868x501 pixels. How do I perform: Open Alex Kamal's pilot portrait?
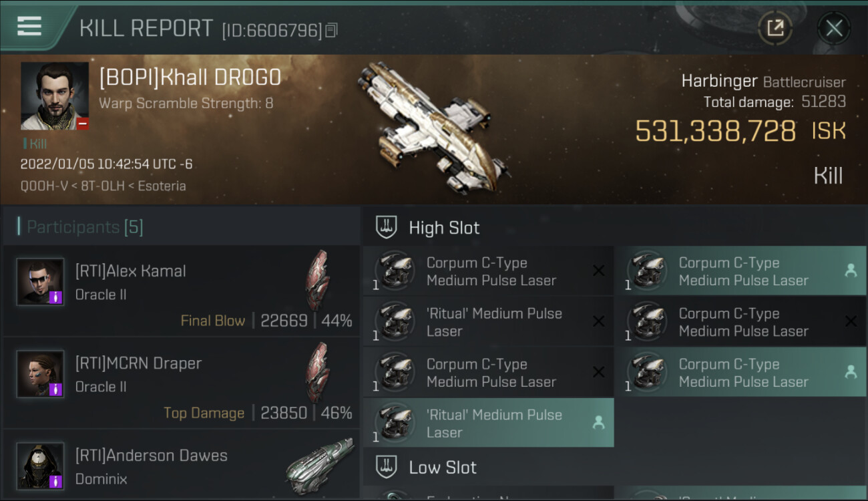tap(41, 282)
